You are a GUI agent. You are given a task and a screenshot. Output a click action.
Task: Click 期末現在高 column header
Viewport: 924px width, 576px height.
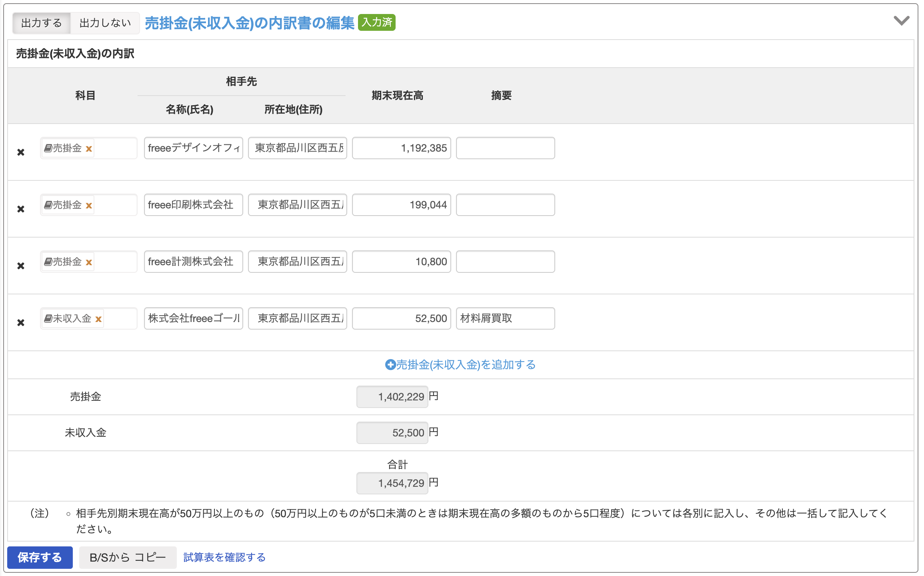click(397, 96)
